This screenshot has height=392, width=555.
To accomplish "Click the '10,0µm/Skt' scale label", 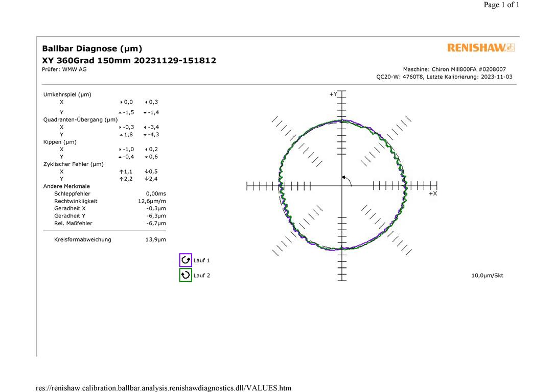I will 487,275.
